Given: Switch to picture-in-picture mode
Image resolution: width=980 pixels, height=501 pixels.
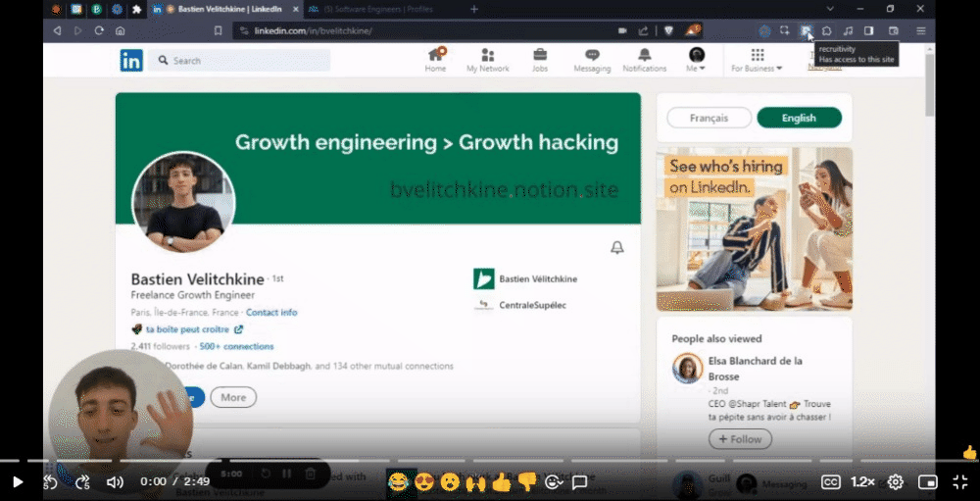Looking at the screenshot, I should [927, 482].
